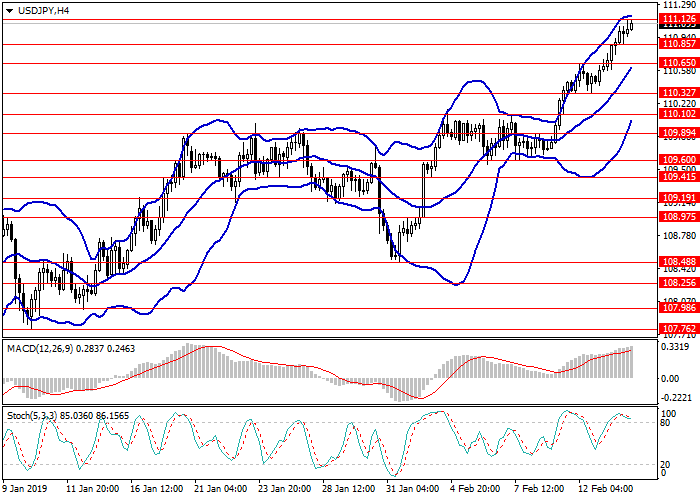Viewport: 700px width, 500px height.
Task: Click the 110.650 red price label
Action: [678, 63]
